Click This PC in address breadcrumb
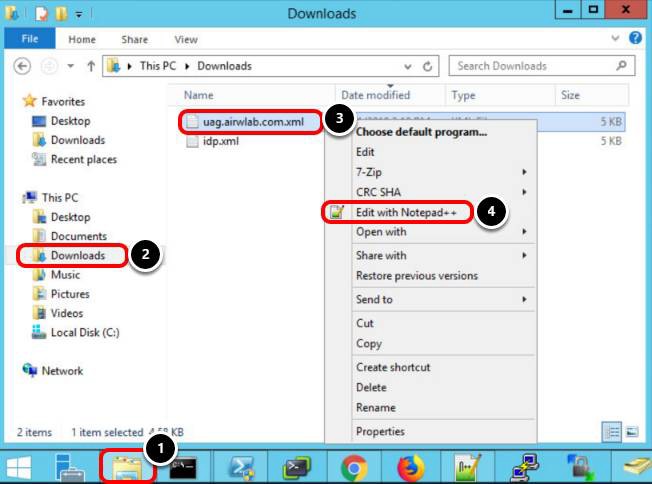 pos(158,66)
